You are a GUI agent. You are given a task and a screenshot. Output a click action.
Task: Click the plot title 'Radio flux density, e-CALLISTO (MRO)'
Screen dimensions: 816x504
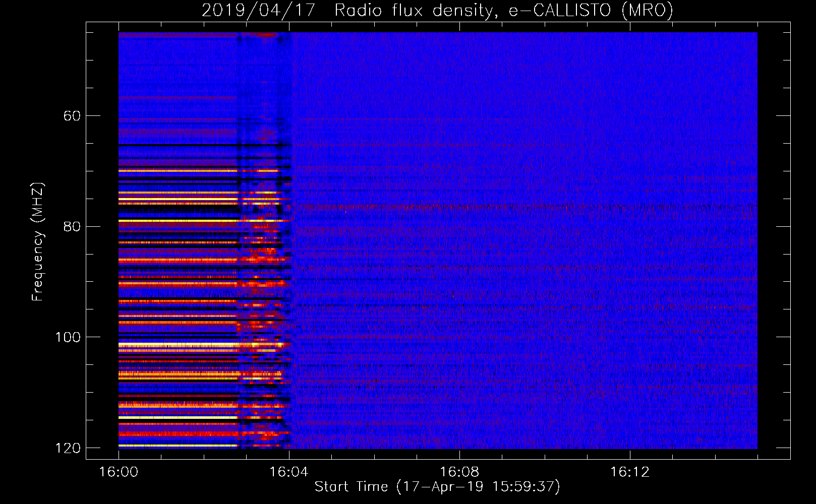[504, 10]
